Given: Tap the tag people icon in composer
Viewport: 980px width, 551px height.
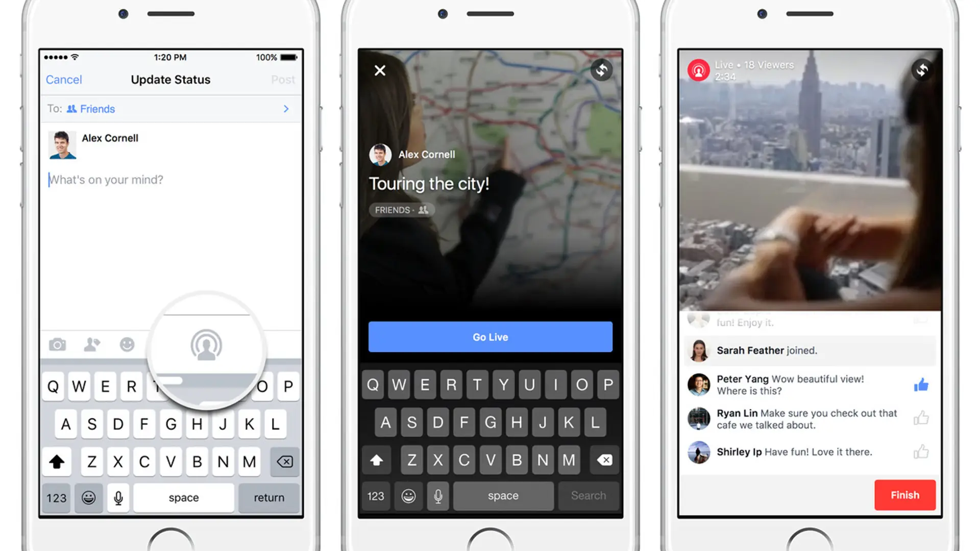Looking at the screenshot, I should pyautogui.click(x=92, y=344).
